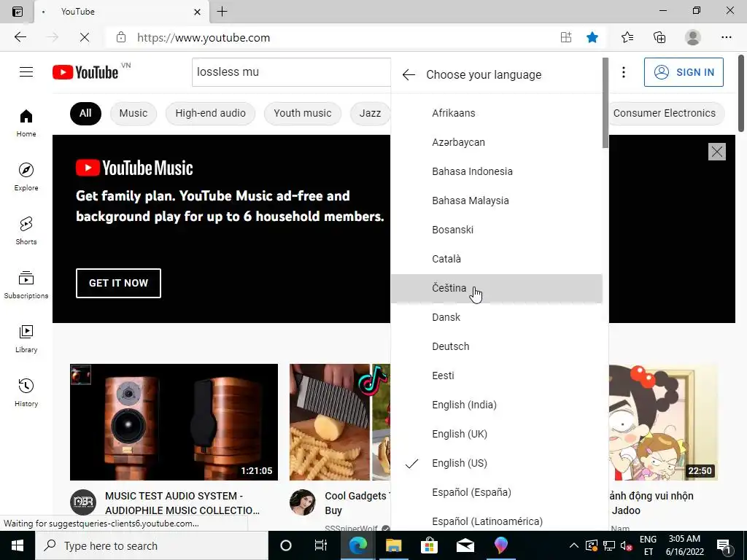Viewport: 747px width, 560px height.
Task: Open MUSIC TEST AUDIO SYSTEM video title
Action: [x=182, y=503]
